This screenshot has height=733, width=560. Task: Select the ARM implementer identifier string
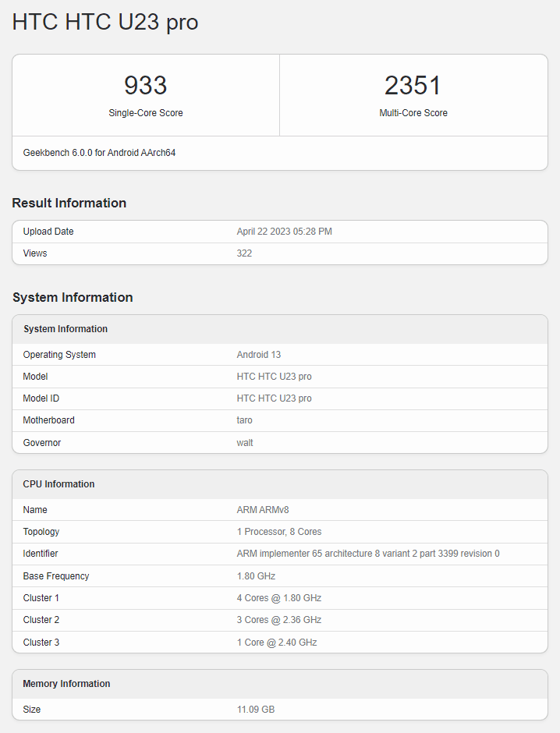coord(367,554)
